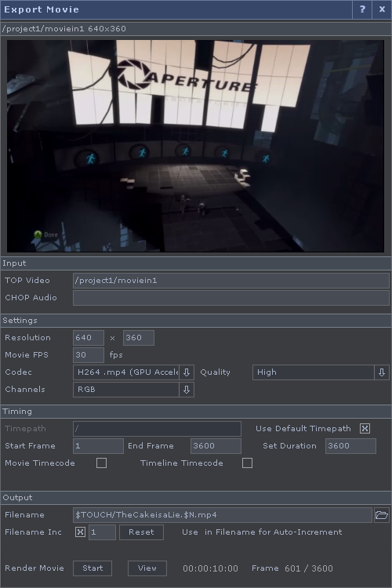Click the resolution height field 360

[x=139, y=338]
